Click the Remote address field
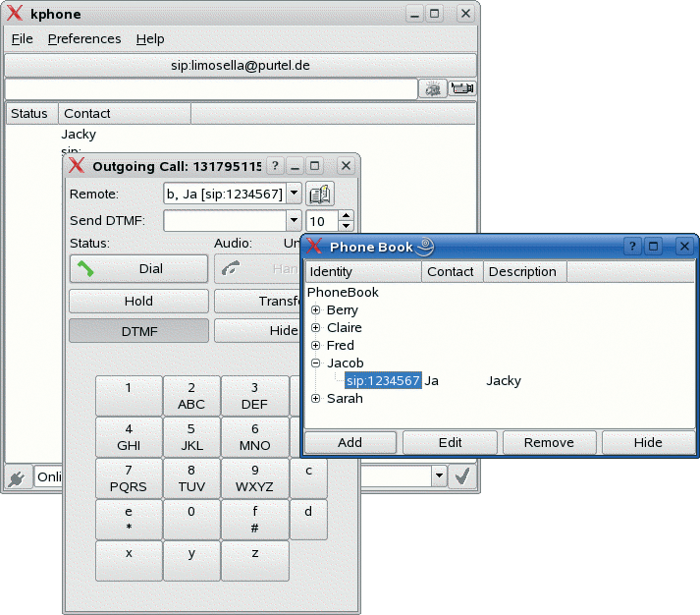 [x=225, y=194]
